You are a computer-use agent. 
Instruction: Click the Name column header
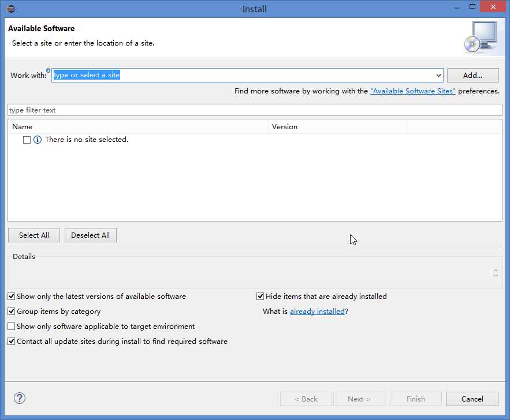coord(138,127)
